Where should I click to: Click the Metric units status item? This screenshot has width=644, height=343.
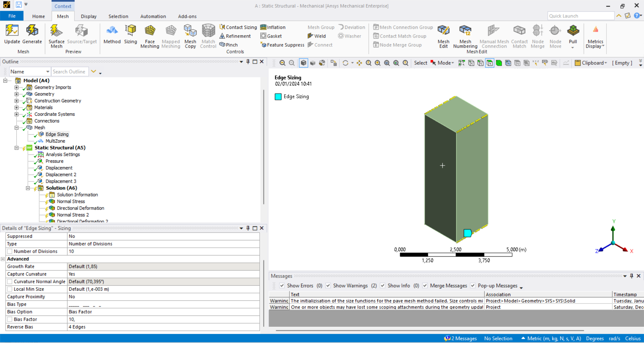coord(551,338)
